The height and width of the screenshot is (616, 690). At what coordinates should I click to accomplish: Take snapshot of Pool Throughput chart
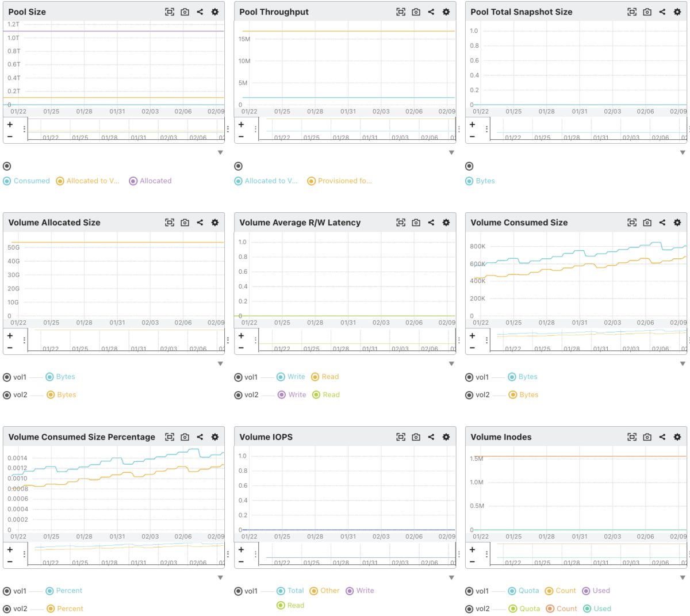pyautogui.click(x=416, y=12)
